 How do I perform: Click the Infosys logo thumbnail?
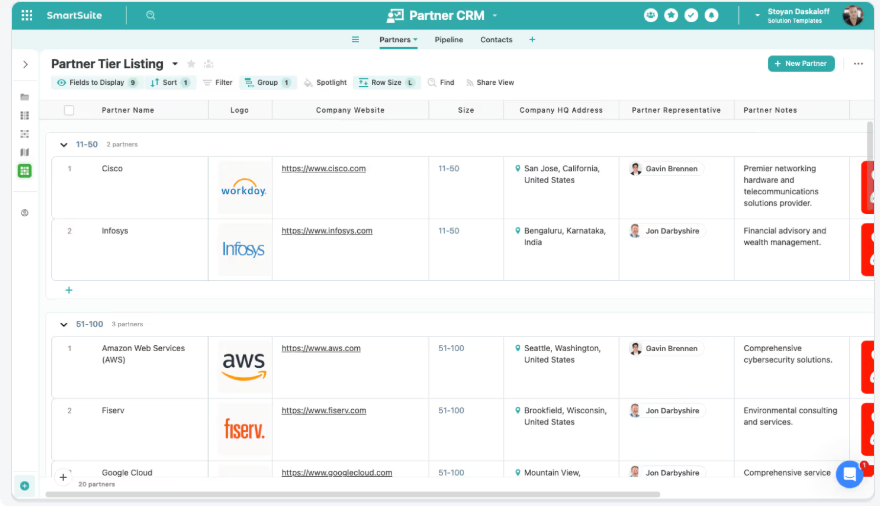click(244, 249)
